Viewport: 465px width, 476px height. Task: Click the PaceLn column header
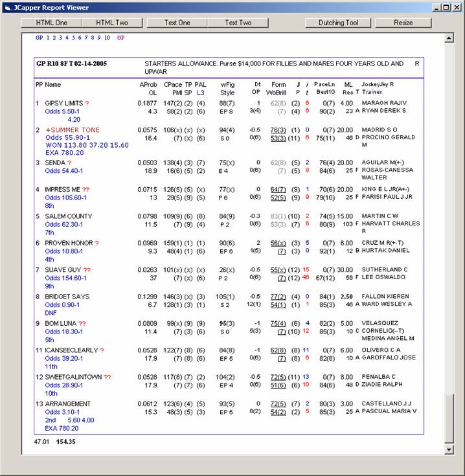coord(324,84)
